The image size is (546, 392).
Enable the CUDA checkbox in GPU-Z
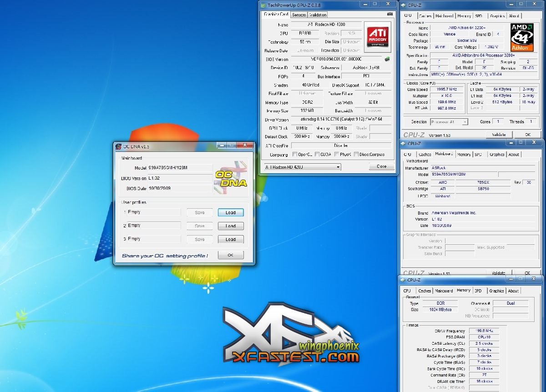317,155
